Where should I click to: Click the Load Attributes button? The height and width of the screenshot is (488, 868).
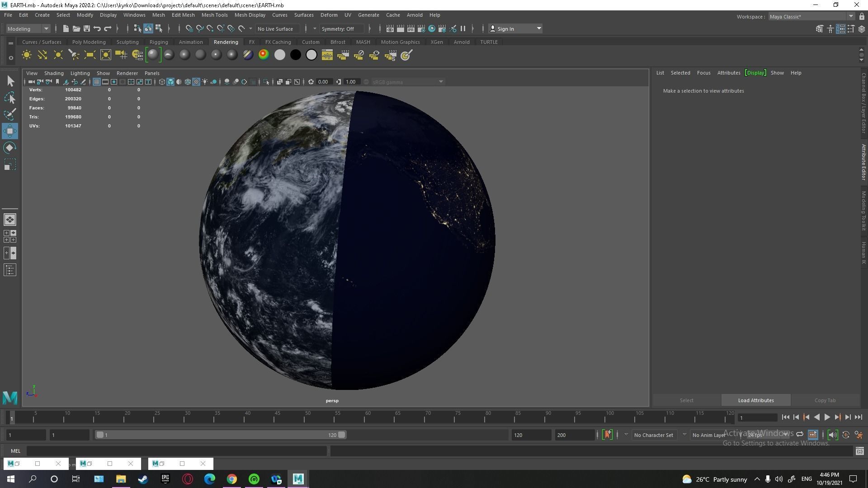pos(755,400)
